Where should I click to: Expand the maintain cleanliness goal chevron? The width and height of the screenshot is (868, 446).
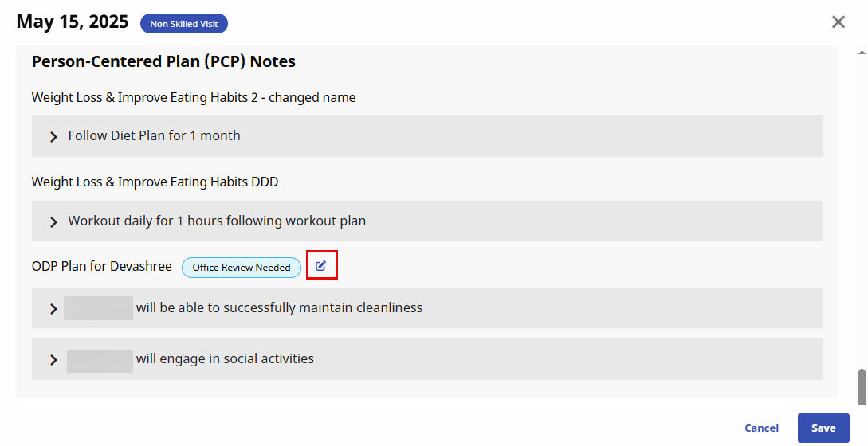(x=53, y=308)
